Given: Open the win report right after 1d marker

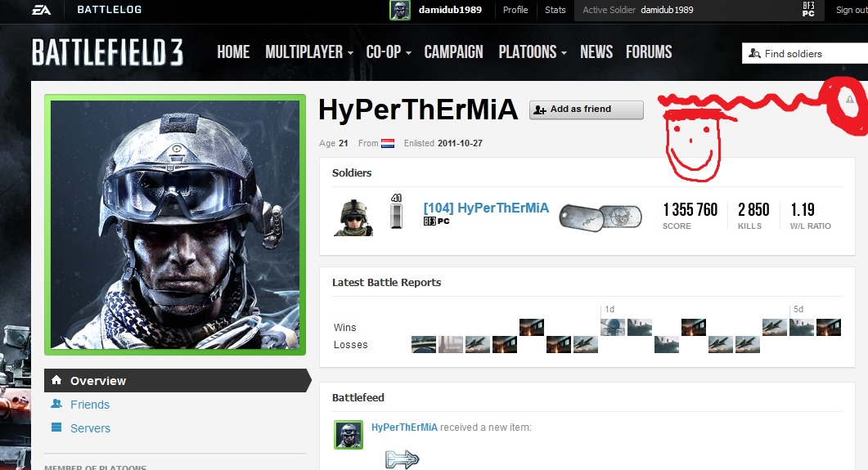Looking at the screenshot, I should (613, 327).
